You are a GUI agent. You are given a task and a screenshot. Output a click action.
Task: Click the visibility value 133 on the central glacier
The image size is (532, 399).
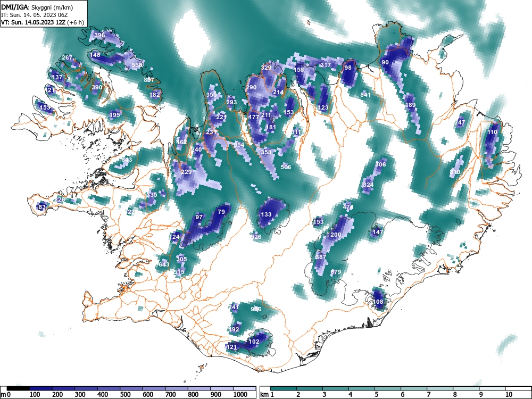tap(267, 214)
